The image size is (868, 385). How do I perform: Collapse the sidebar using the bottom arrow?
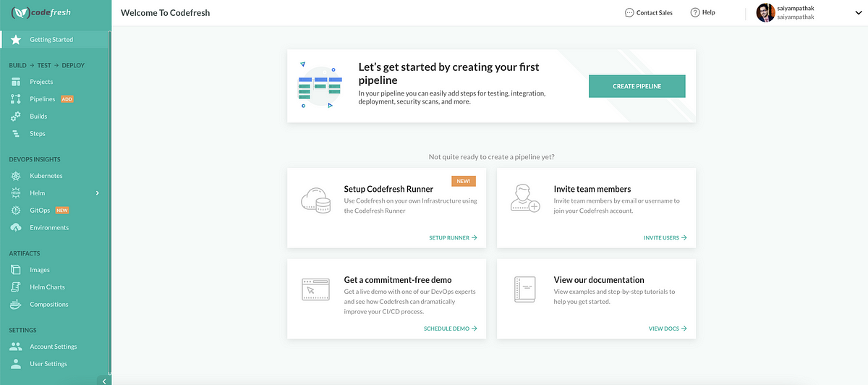(104, 381)
